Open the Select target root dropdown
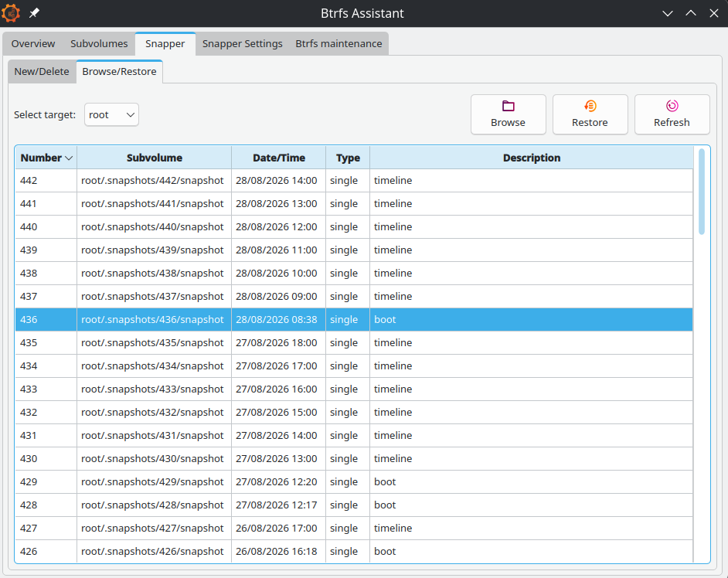Viewport: 728px width, 578px height. 111,114
